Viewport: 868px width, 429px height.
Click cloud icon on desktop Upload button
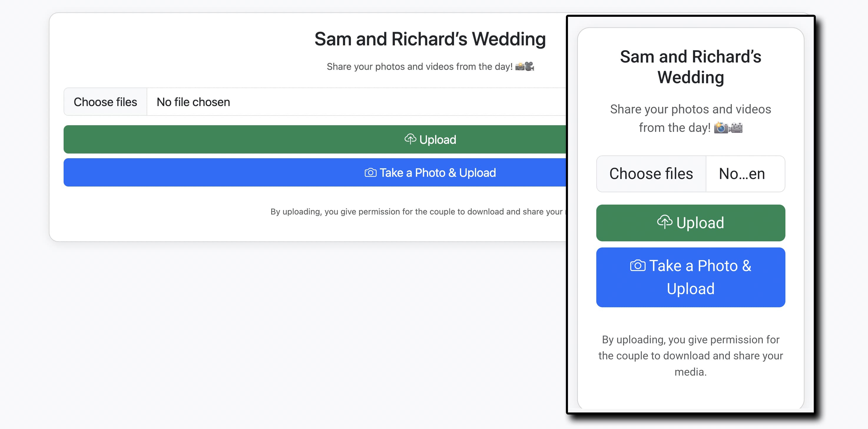click(x=410, y=139)
